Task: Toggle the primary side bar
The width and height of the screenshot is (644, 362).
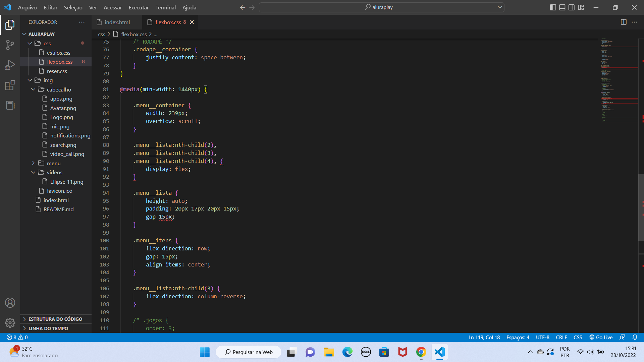Action: pyautogui.click(x=553, y=7)
